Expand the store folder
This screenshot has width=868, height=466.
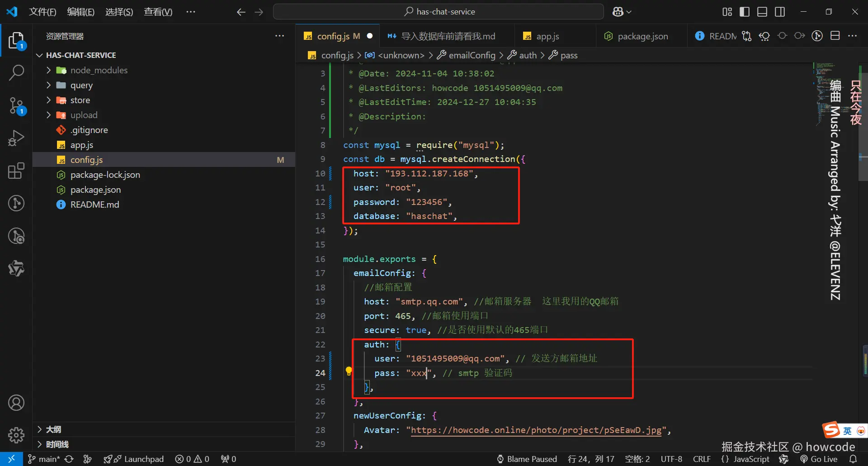pyautogui.click(x=164, y=100)
